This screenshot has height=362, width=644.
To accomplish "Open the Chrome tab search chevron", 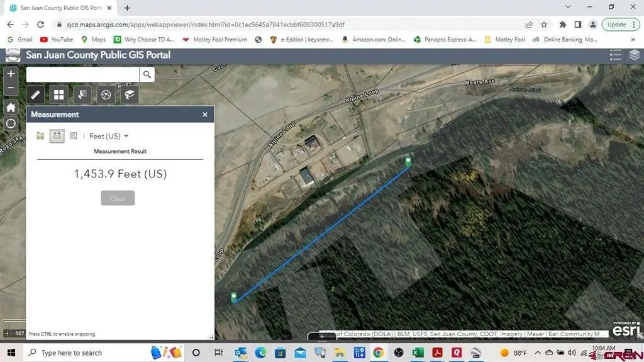I will click(x=569, y=8).
